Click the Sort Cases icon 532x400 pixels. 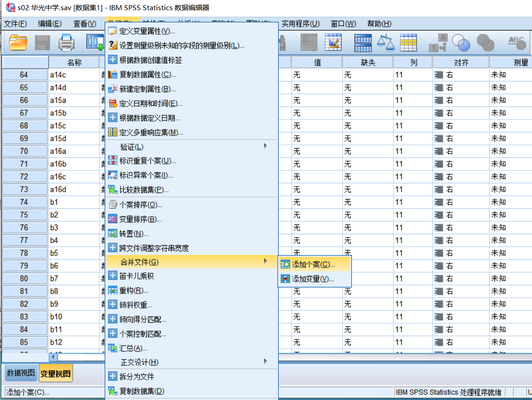[113, 205]
